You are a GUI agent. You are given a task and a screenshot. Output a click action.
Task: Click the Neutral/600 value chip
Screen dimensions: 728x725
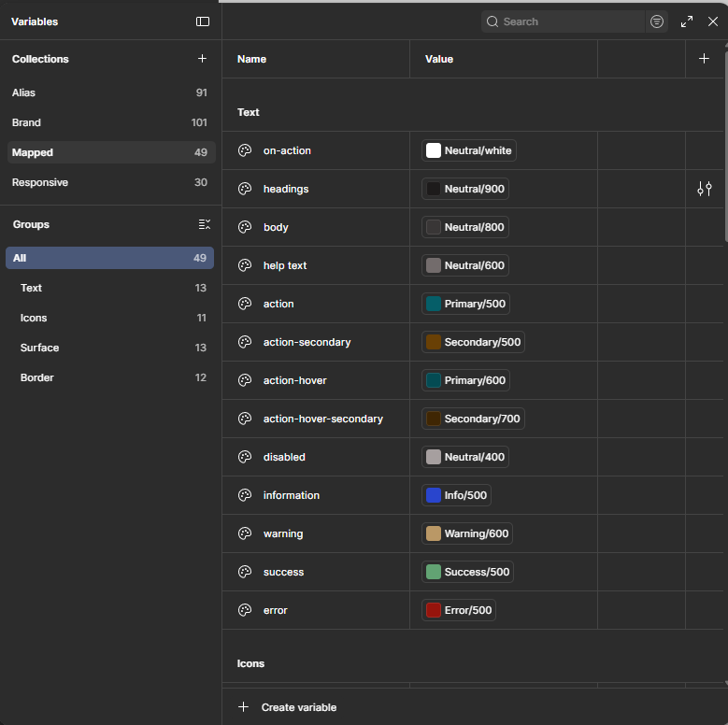click(465, 265)
